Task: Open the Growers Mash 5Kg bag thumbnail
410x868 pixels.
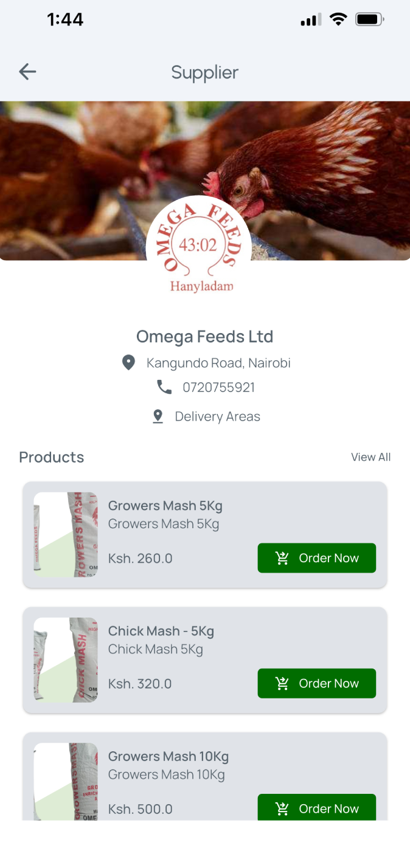Action: pos(66,534)
